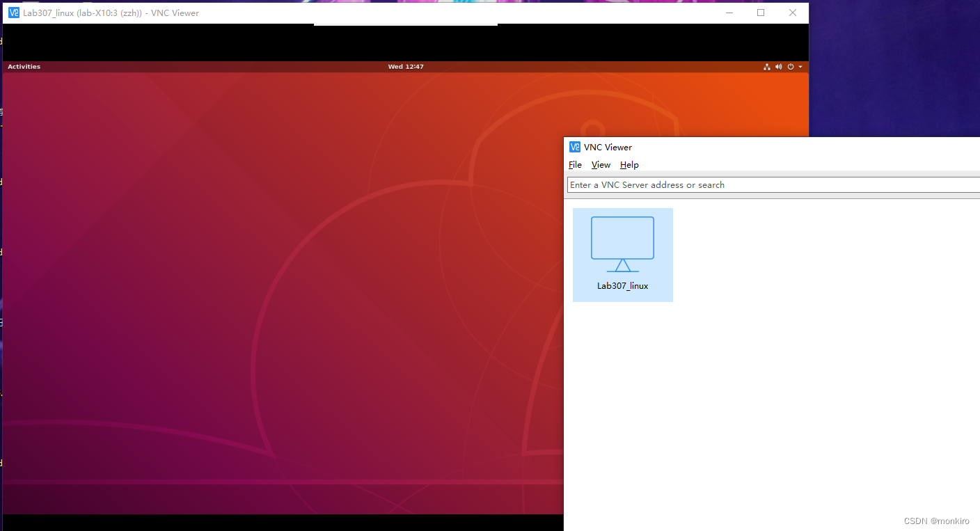Click the volume speaker icon in Ubuntu top bar
This screenshot has width=980, height=531.
[x=779, y=67]
